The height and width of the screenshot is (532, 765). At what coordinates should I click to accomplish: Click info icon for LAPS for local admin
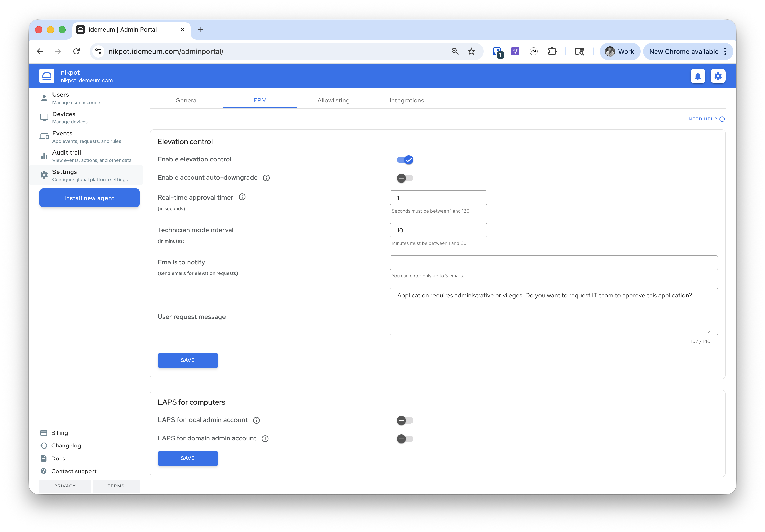(256, 420)
